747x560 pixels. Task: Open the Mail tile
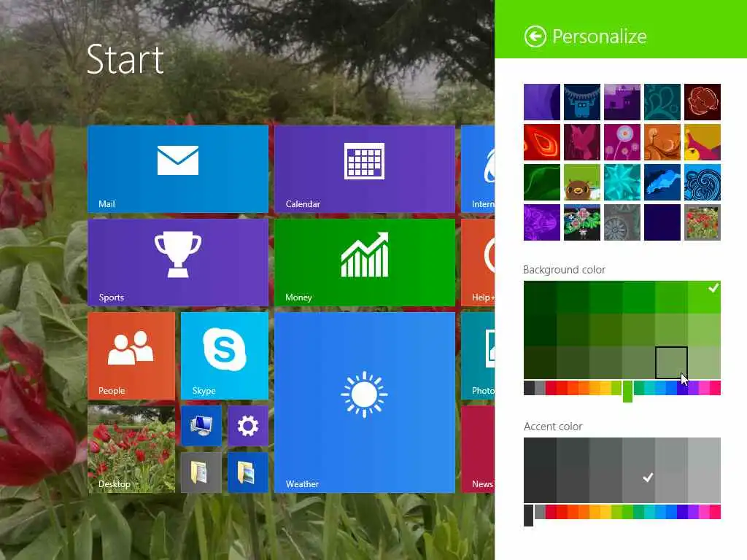178,168
